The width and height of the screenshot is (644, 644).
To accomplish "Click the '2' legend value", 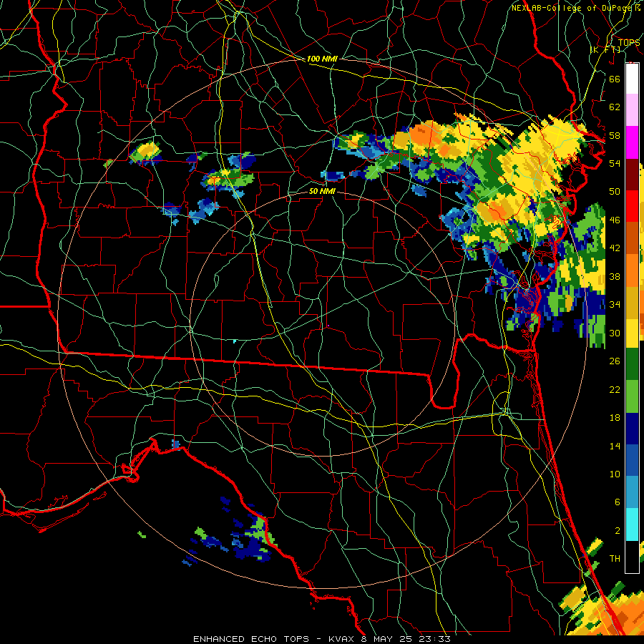I will [x=617, y=531].
